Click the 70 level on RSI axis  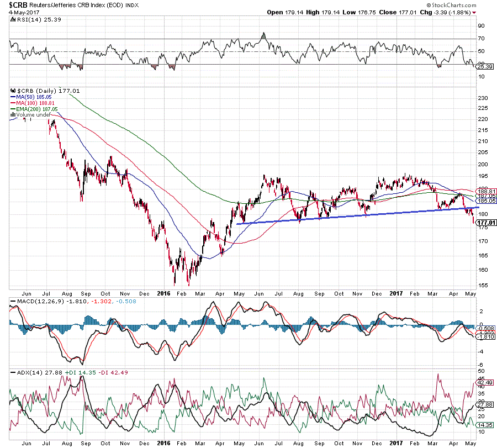pos(481,38)
